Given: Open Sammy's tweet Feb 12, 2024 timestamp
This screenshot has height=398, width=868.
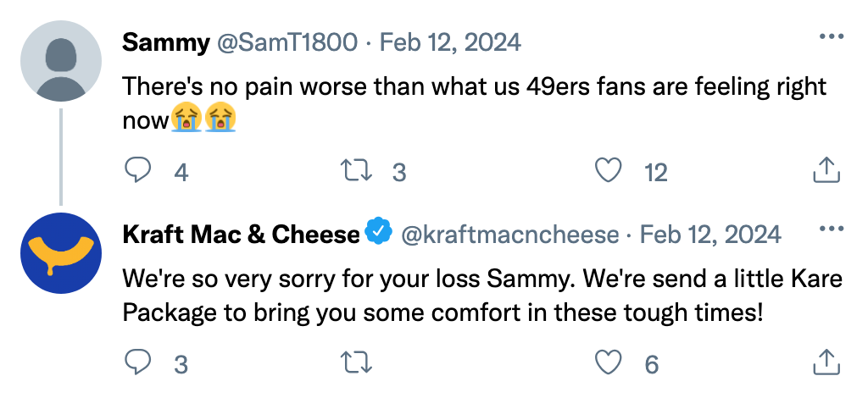Looking at the screenshot, I should pyautogui.click(x=450, y=41).
